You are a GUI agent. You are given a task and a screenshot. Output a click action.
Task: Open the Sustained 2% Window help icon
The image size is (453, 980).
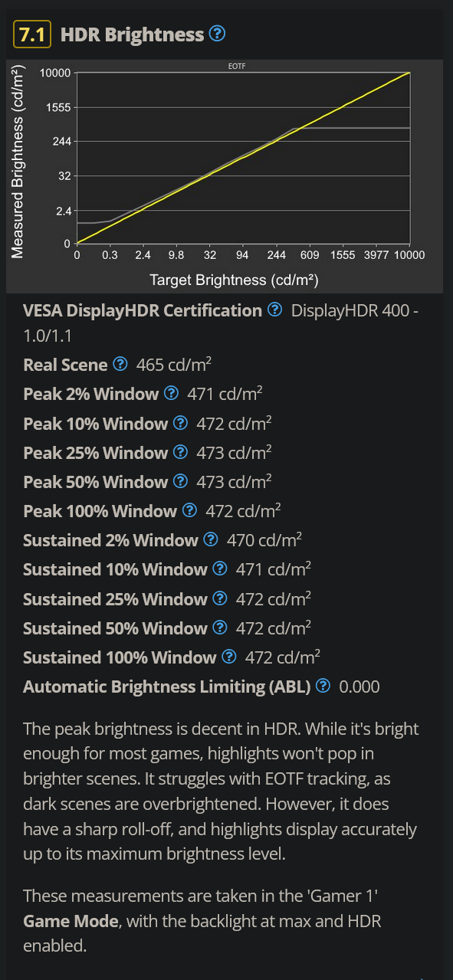tap(211, 540)
